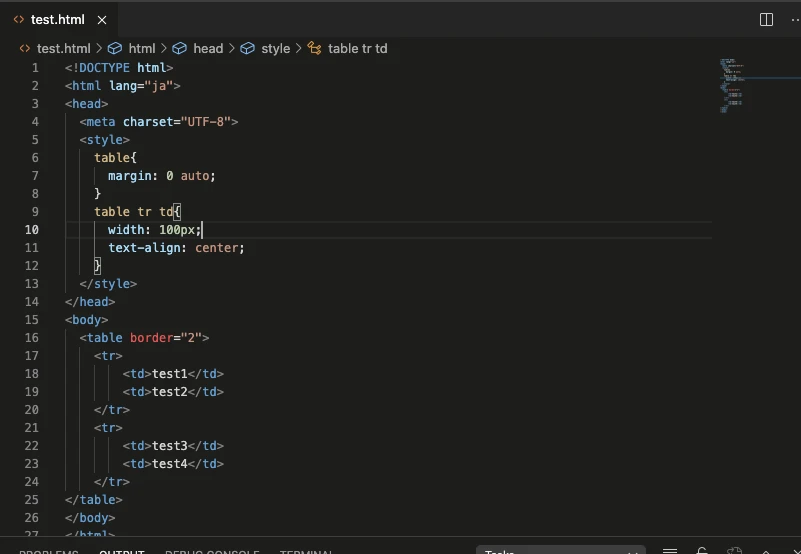Split the editor to the right
Viewport: 801px width, 554px height.
766,20
